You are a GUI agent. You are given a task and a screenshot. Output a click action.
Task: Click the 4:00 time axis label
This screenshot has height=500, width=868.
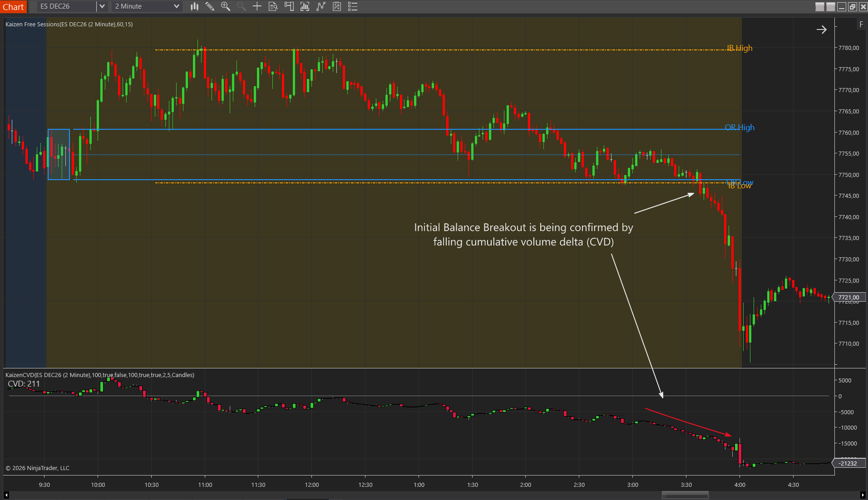tap(740, 485)
